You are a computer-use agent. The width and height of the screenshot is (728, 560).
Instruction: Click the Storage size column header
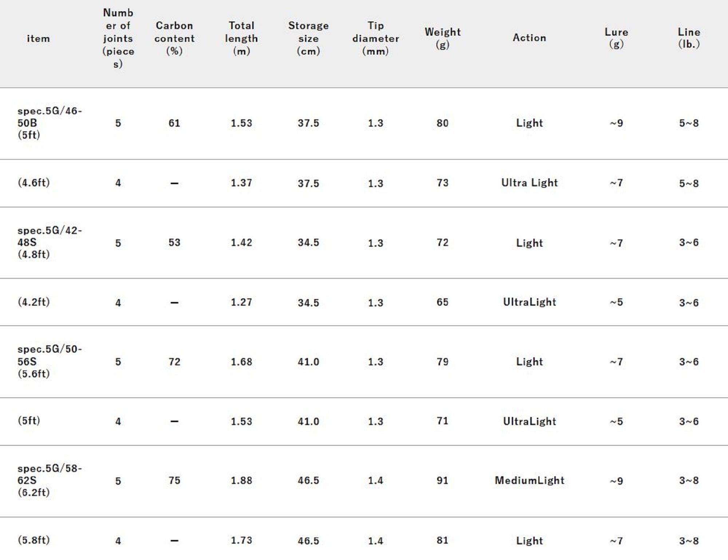tap(308, 38)
